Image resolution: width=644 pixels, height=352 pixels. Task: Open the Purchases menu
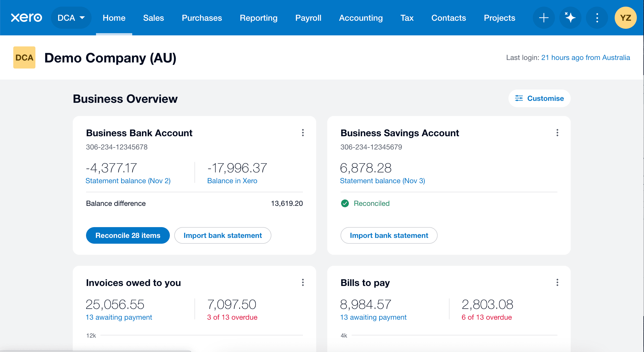coord(202,18)
